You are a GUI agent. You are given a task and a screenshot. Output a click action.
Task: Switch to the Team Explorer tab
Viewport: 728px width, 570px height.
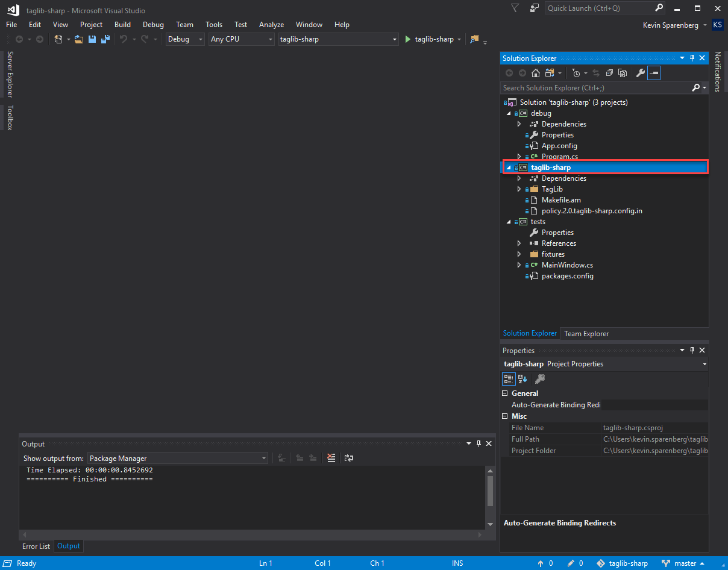click(x=586, y=333)
